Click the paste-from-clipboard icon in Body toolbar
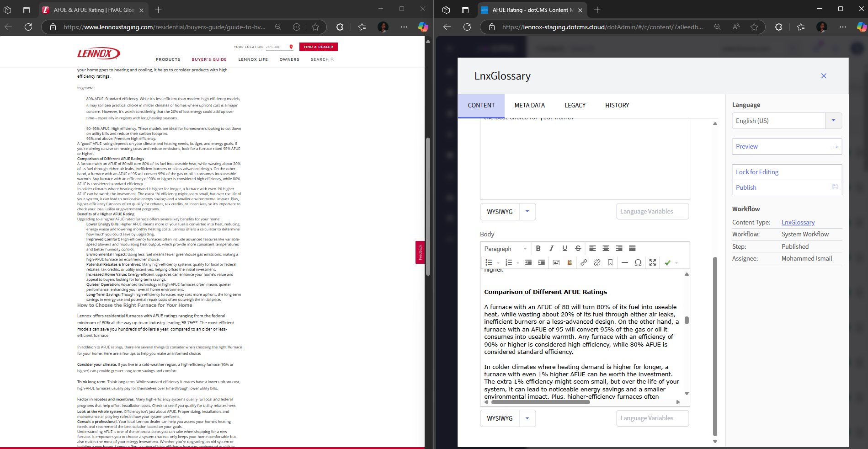 570,262
